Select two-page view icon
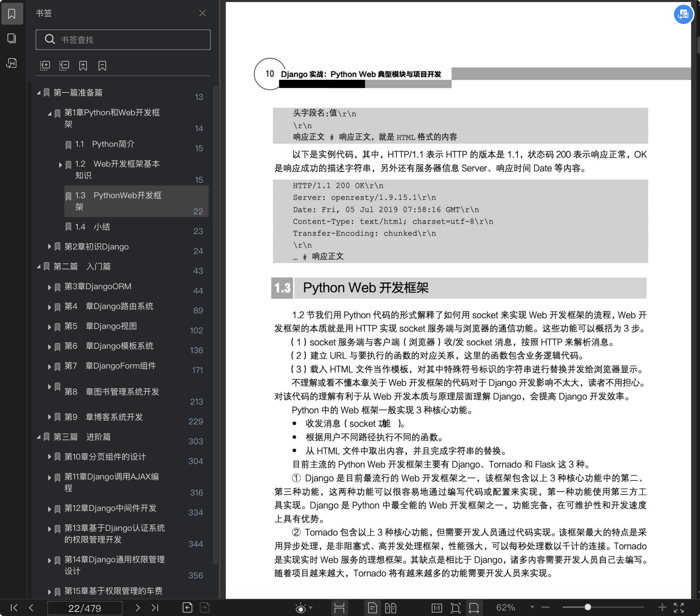This screenshot has height=616, width=700. [390, 608]
